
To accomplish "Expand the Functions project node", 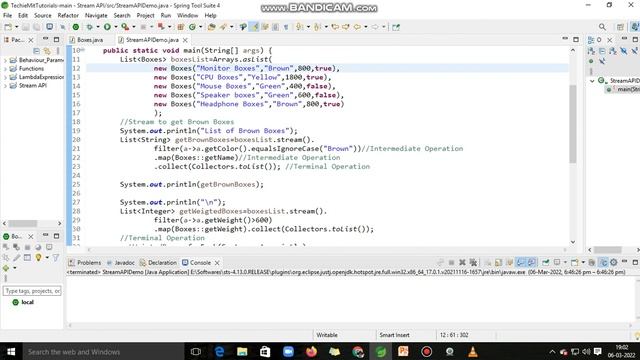I will pos(5,69).
